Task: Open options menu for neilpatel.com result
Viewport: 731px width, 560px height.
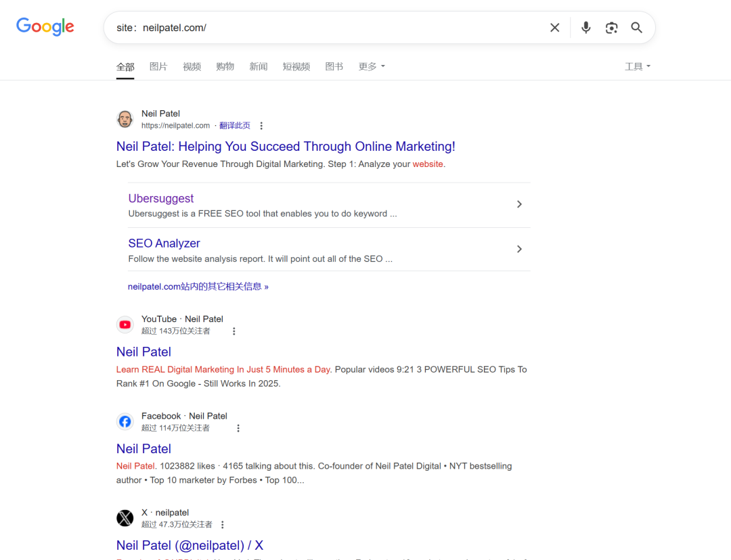Action: coord(261,126)
